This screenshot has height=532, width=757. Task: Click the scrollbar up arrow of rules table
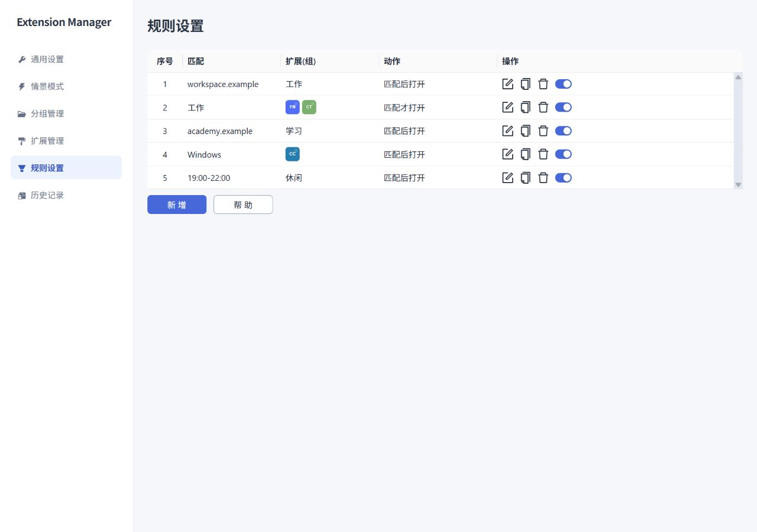[738, 77]
